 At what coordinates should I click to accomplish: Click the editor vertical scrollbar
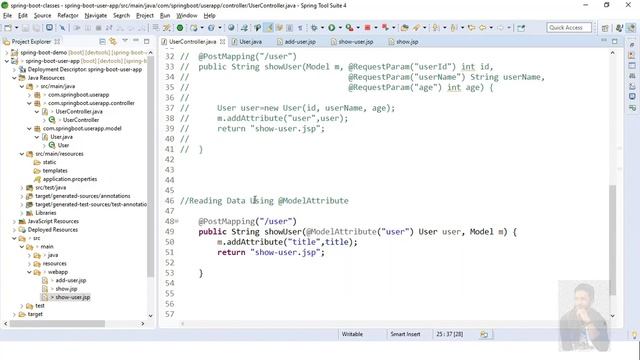click(613, 240)
